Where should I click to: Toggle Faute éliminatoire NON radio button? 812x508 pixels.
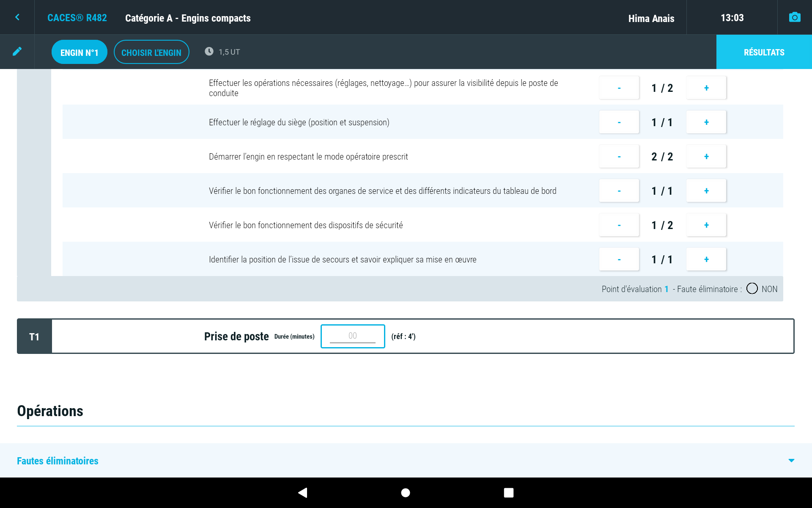point(752,288)
